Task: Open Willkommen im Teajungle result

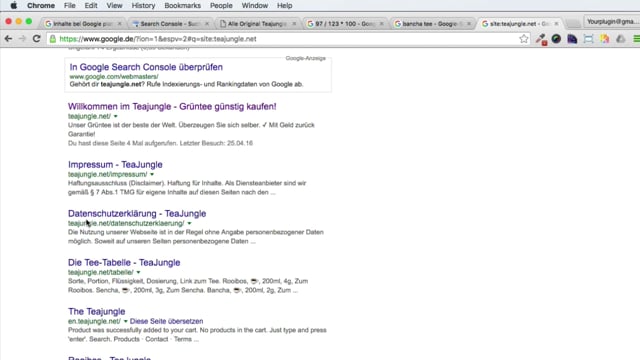Action: coord(172,107)
